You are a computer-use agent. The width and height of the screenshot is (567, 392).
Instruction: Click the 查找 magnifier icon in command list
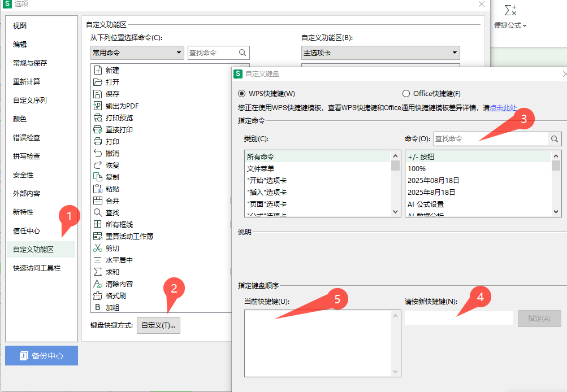pyautogui.click(x=98, y=212)
